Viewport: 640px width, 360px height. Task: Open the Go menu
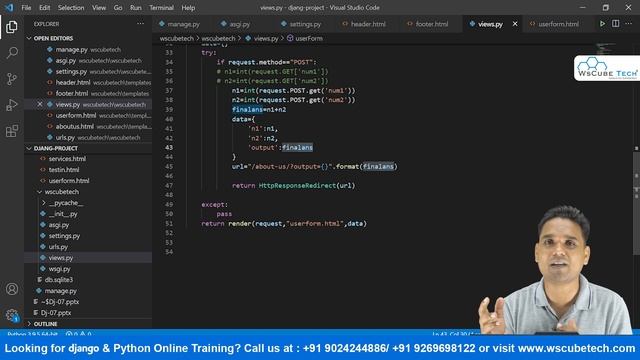(x=118, y=8)
